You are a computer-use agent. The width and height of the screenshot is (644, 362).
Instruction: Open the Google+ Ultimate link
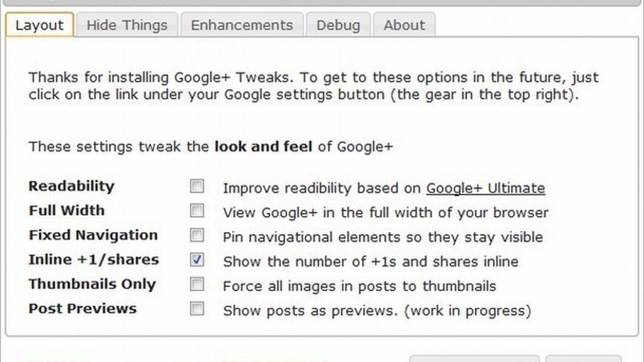(x=485, y=188)
